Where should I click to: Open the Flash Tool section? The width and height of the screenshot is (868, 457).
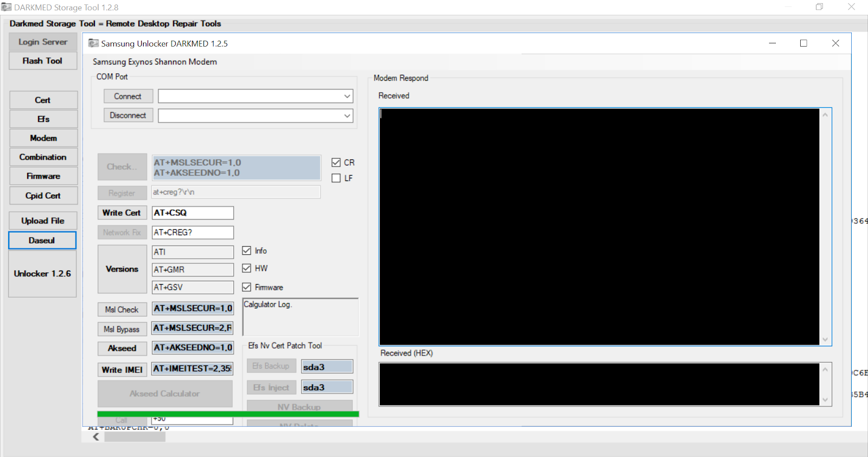(43, 61)
